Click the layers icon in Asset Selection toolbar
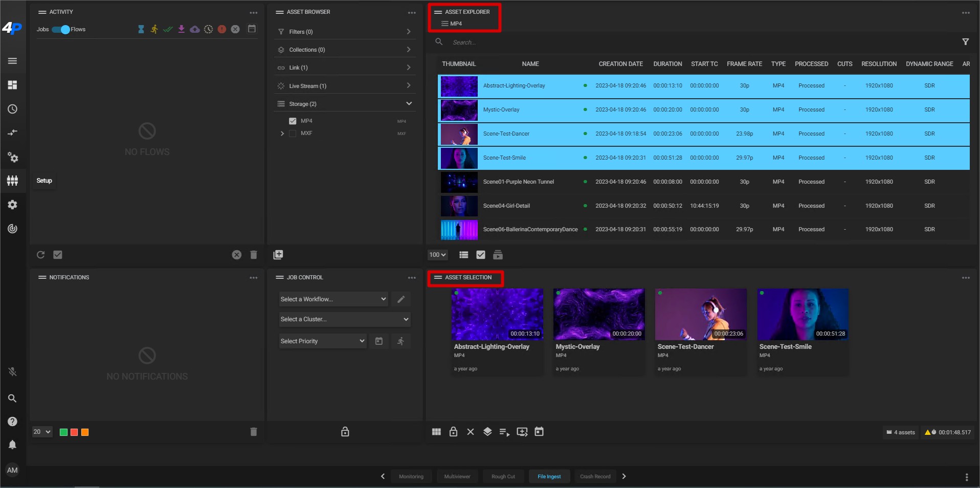This screenshot has height=488, width=980. [487, 432]
